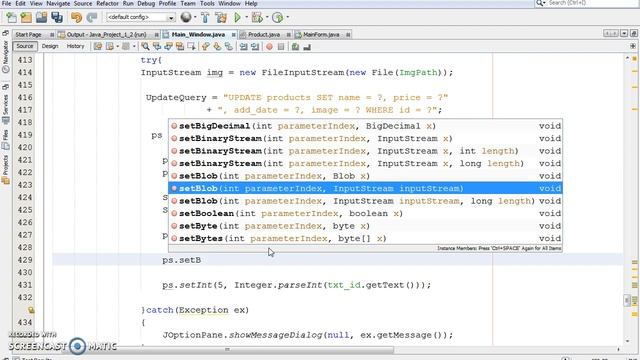Select setBigDecimal suggestion in autocomplete list
This screenshot has height=360, width=640.
coord(365,126)
